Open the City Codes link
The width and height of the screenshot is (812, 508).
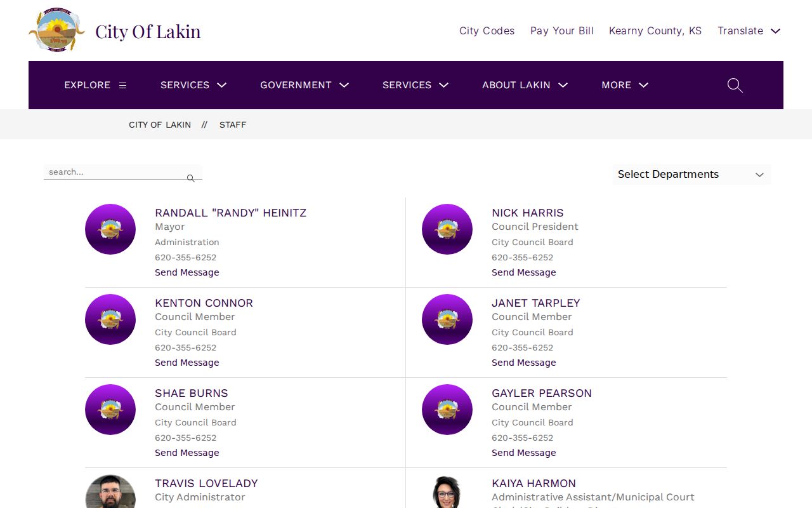tap(487, 30)
